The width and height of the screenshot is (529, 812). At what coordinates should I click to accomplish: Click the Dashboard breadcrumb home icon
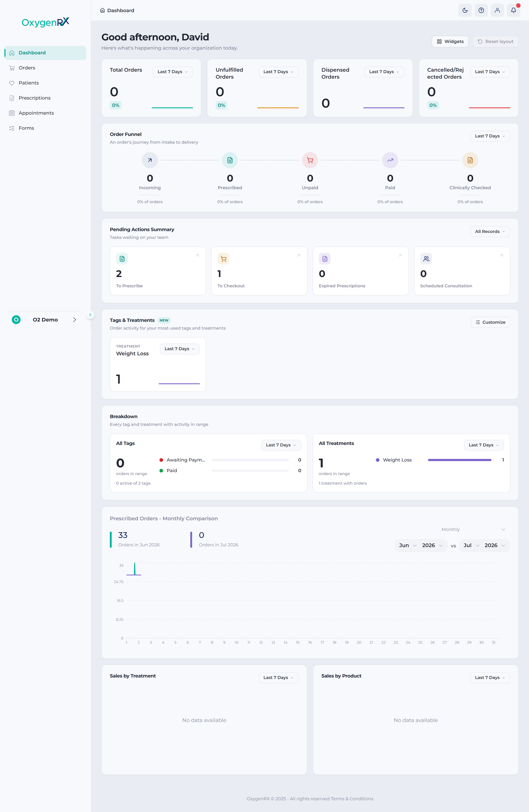click(102, 10)
